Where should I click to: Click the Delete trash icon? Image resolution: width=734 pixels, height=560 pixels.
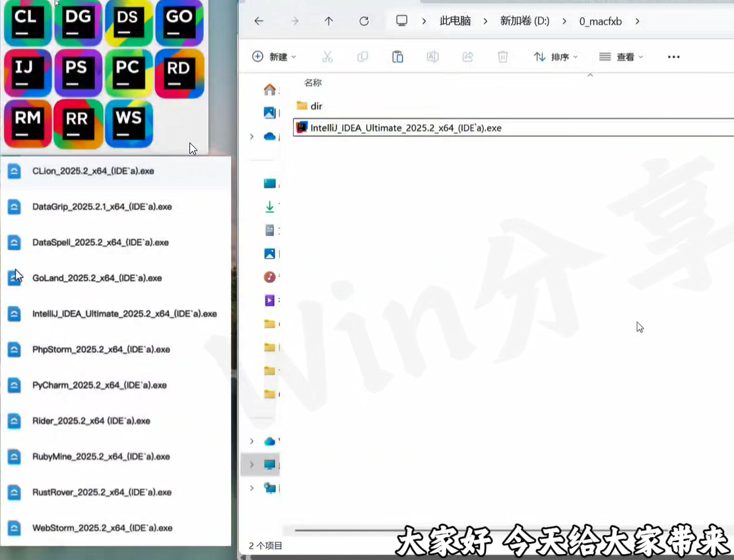pyautogui.click(x=502, y=57)
